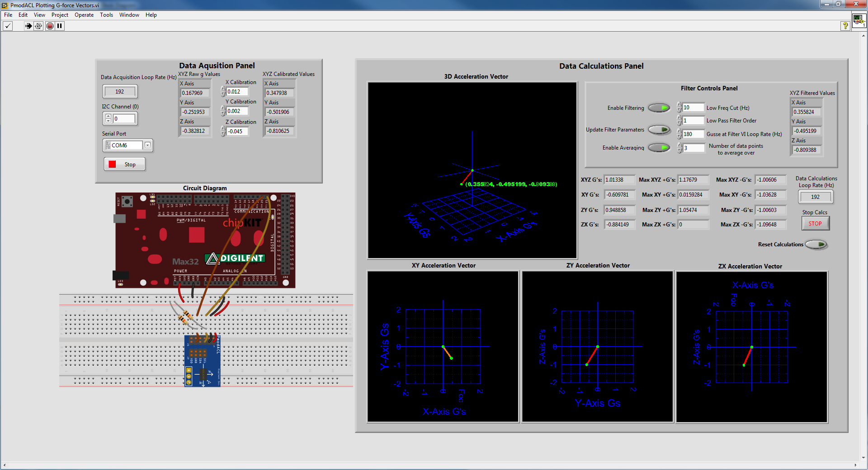Select the Run Continuously toolbar icon
868x470 pixels.
[x=38, y=26]
